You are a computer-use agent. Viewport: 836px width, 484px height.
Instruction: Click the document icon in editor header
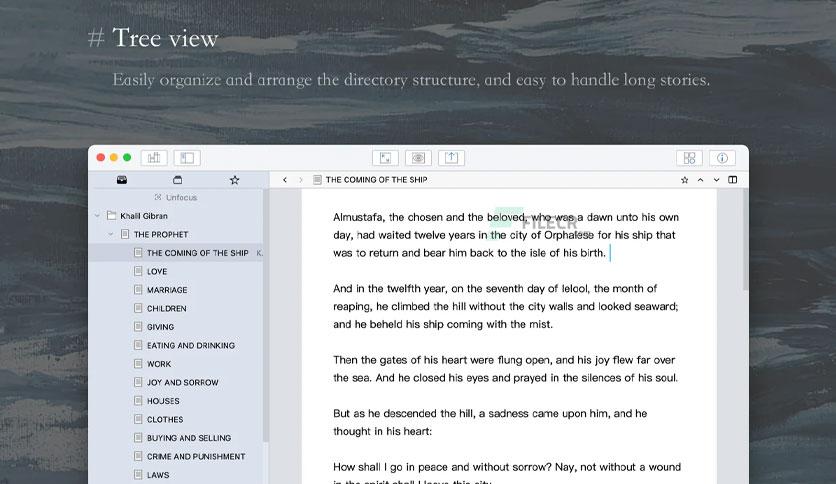(317, 180)
